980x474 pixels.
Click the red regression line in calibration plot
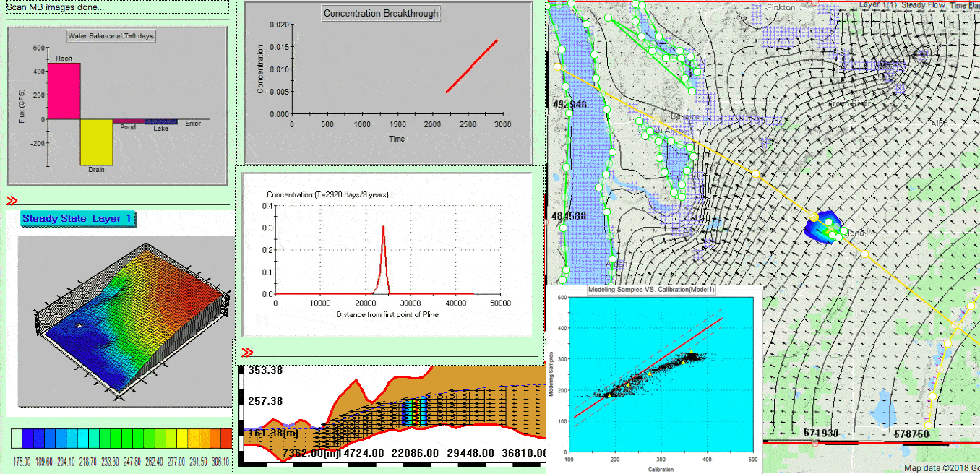point(648,367)
